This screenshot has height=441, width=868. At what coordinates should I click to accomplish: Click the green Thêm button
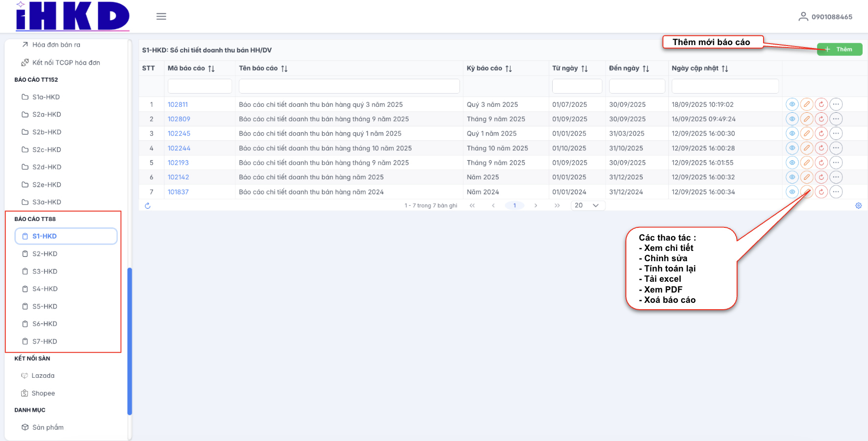[839, 49]
